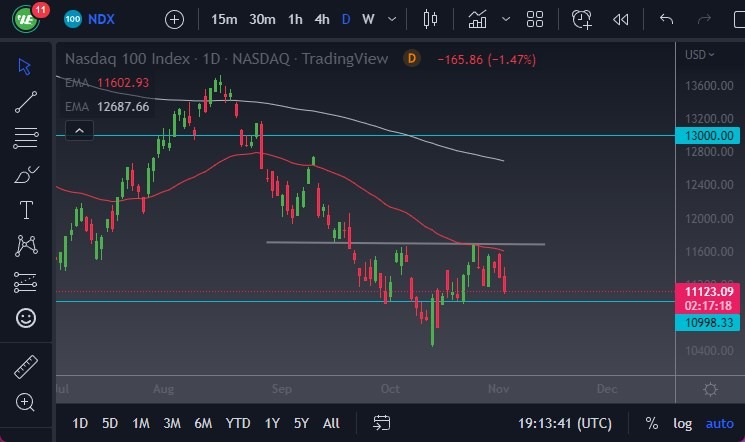Image resolution: width=745 pixels, height=442 pixels.
Task: Create a new alert with the clock icon
Action: pos(582,19)
